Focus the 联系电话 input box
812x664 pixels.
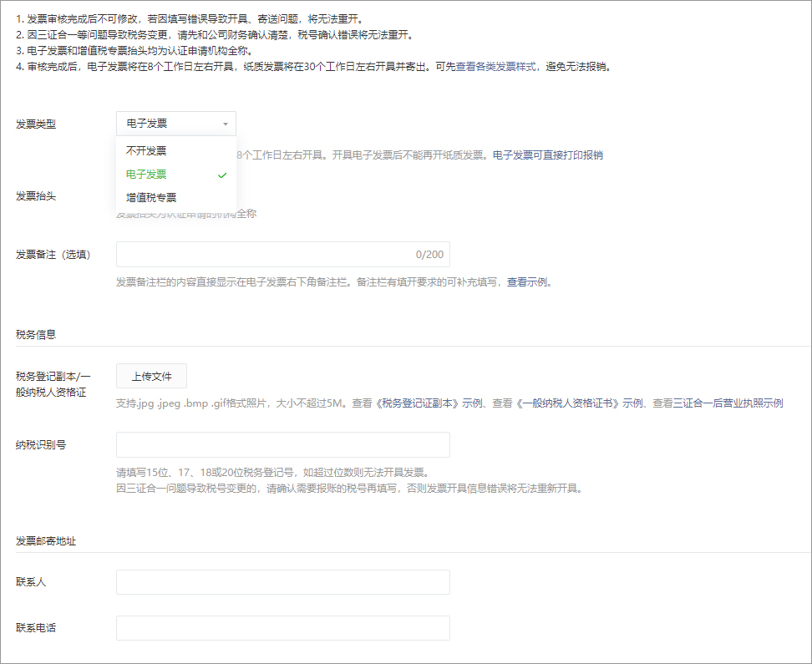pyautogui.click(x=282, y=628)
